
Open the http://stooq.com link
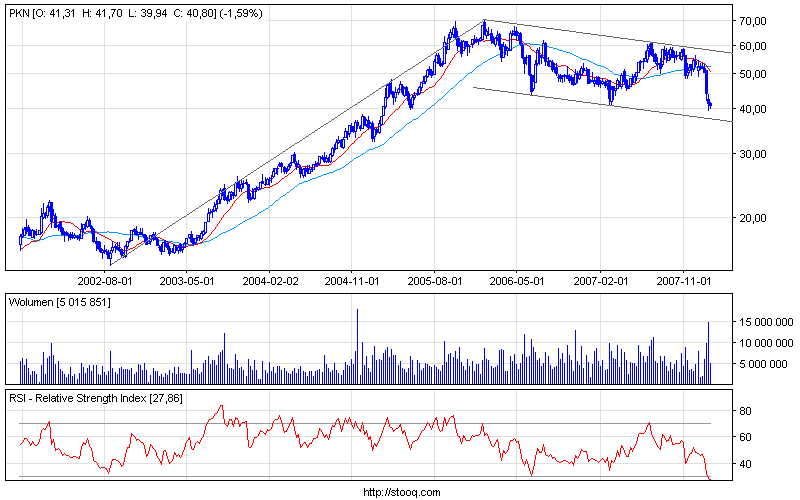(402, 492)
